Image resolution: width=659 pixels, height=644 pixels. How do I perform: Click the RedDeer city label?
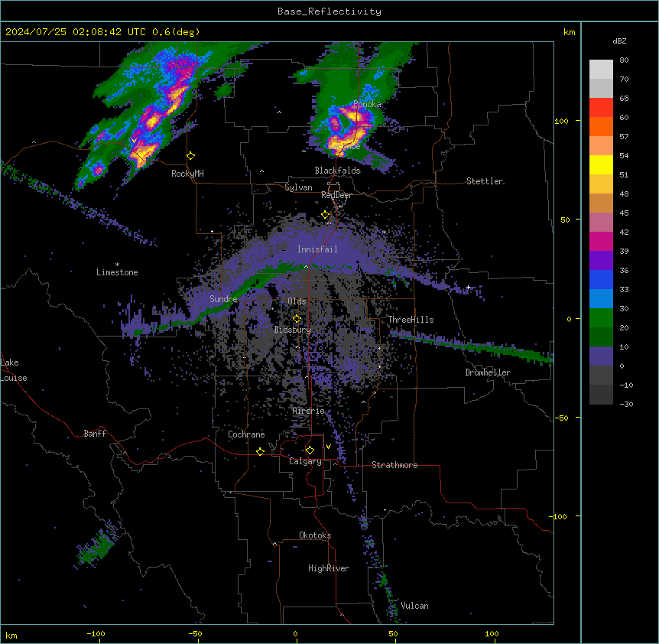[x=336, y=195]
